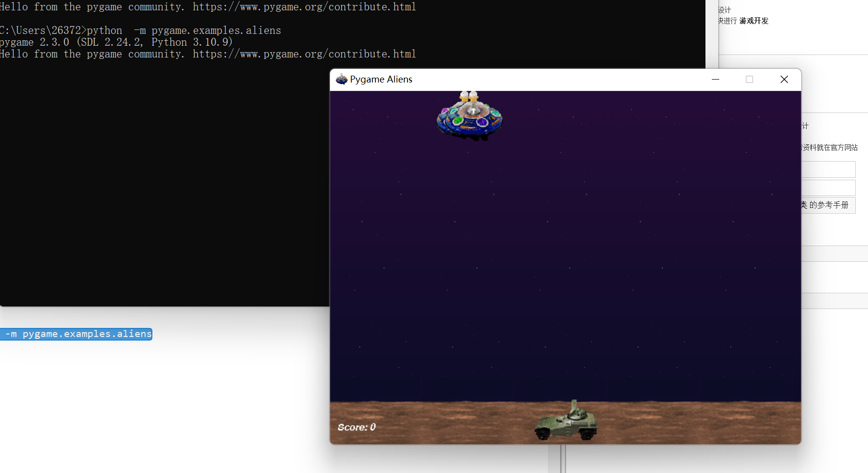Click the Score: 0 text in game

tap(357, 427)
